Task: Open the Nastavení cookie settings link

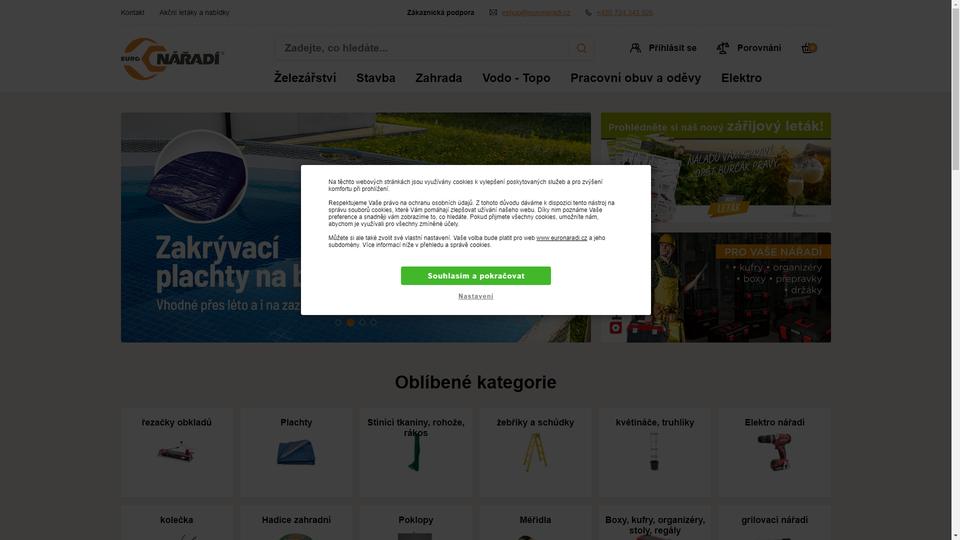Action: (x=476, y=296)
